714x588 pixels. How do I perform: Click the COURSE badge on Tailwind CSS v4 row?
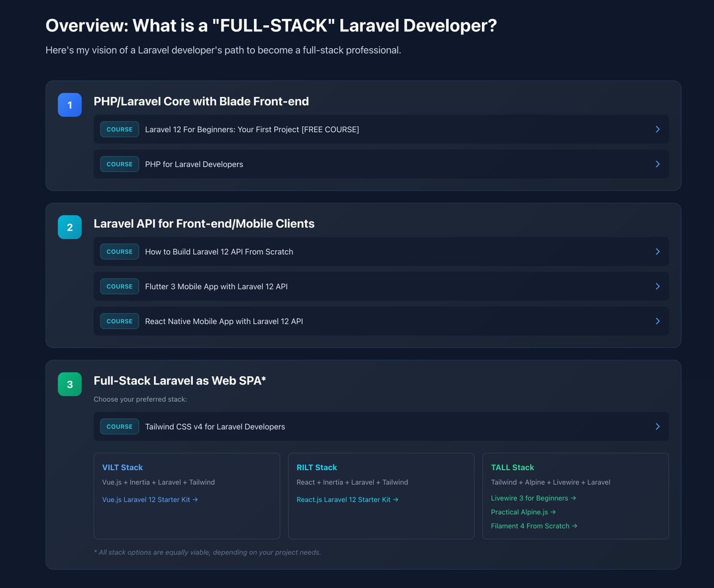coord(119,426)
